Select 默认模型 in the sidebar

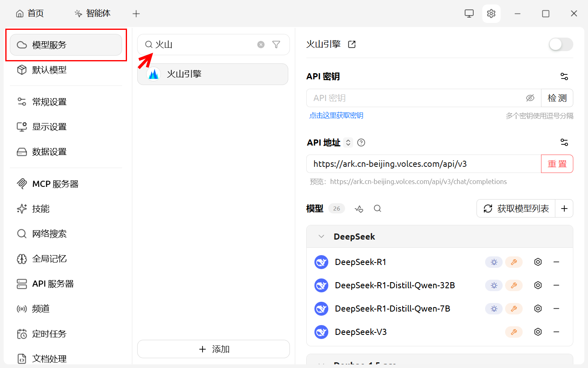pos(49,70)
